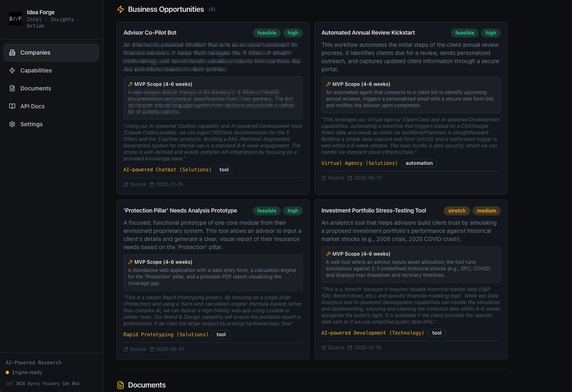The width and height of the screenshot is (572, 392).
Task: Click the high badge on Automated Annual Review Kickstart
Action: [x=491, y=33]
